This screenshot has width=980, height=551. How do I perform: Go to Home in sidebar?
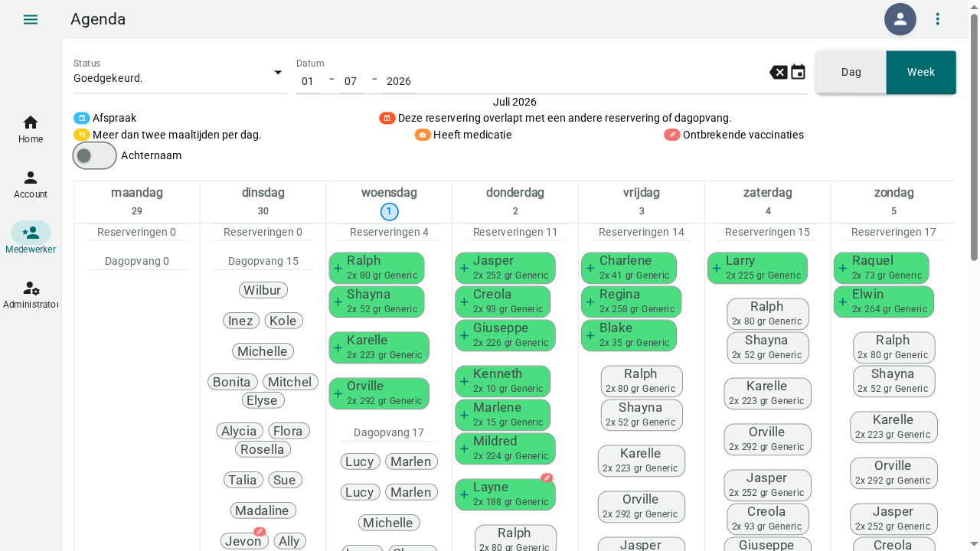[31, 129]
